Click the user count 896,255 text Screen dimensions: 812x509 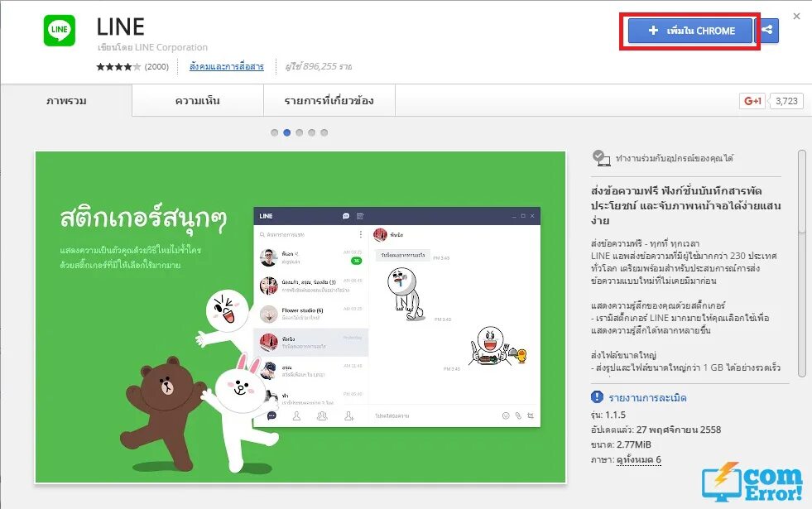pyautogui.click(x=319, y=66)
